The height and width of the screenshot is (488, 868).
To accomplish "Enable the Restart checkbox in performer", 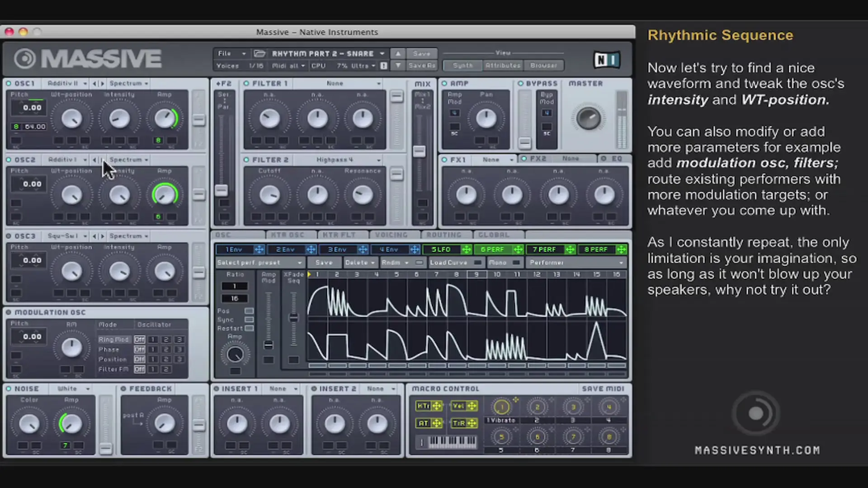I will click(249, 328).
